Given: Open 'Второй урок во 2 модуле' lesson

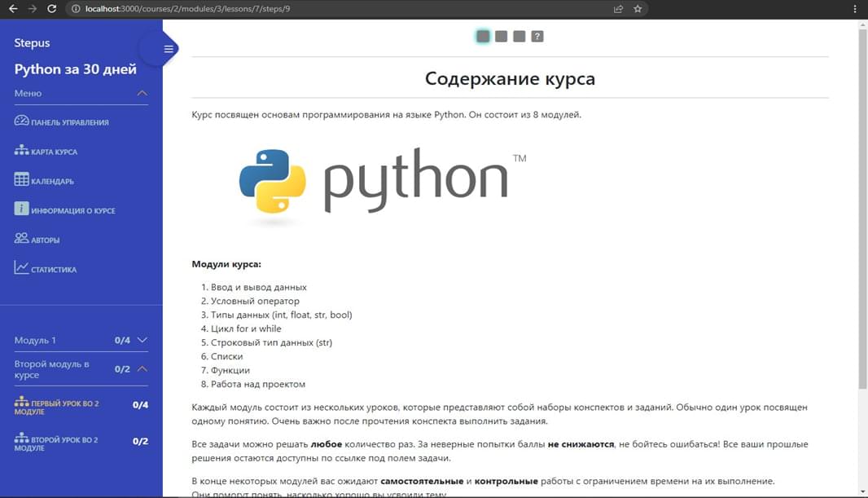Looking at the screenshot, I should pos(64,443).
